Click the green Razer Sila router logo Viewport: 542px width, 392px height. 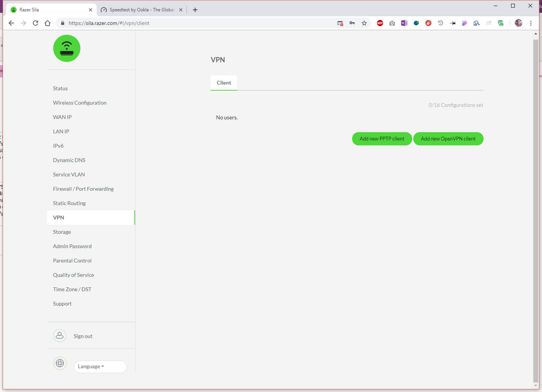(x=67, y=48)
